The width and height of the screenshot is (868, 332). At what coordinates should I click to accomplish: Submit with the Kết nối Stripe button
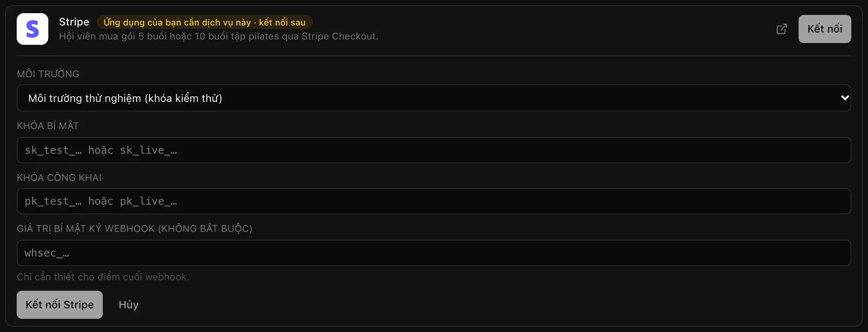coord(60,305)
